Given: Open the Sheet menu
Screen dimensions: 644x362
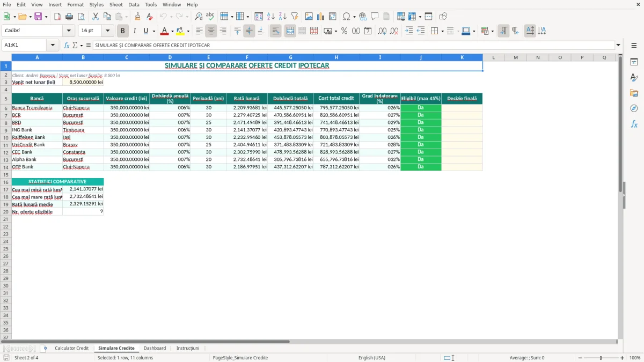Looking at the screenshot, I should (x=116, y=4).
